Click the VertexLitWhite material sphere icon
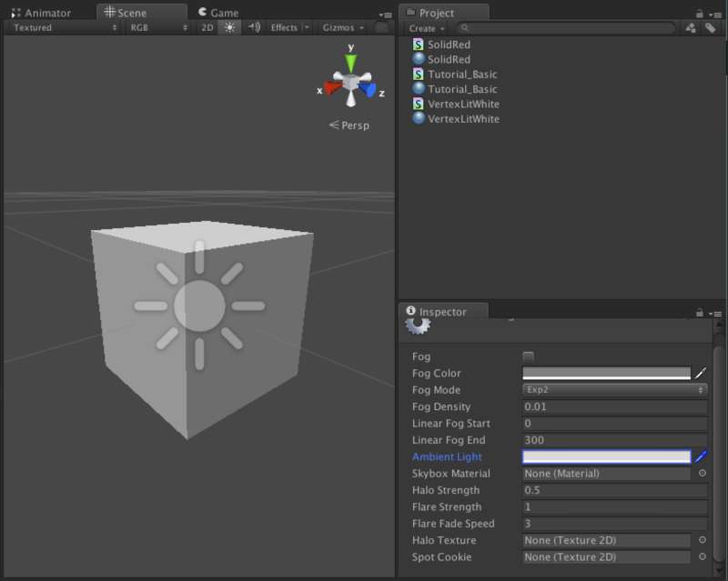The image size is (728, 581). pos(419,118)
